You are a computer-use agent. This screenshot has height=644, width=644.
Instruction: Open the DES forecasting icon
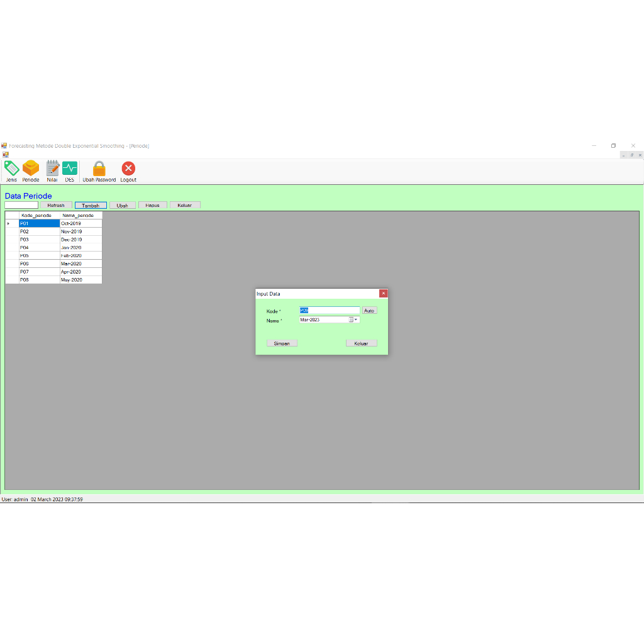[x=70, y=171]
